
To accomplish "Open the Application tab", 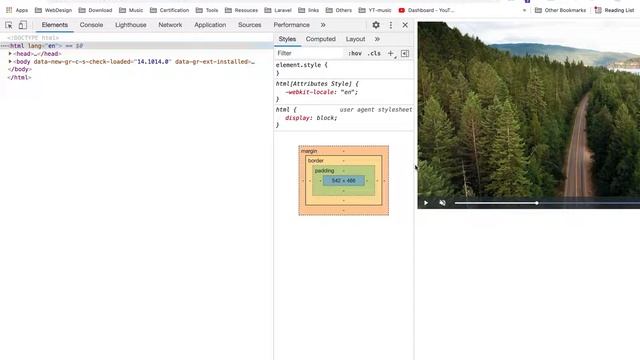I will pyautogui.click(x=210, y=25).
